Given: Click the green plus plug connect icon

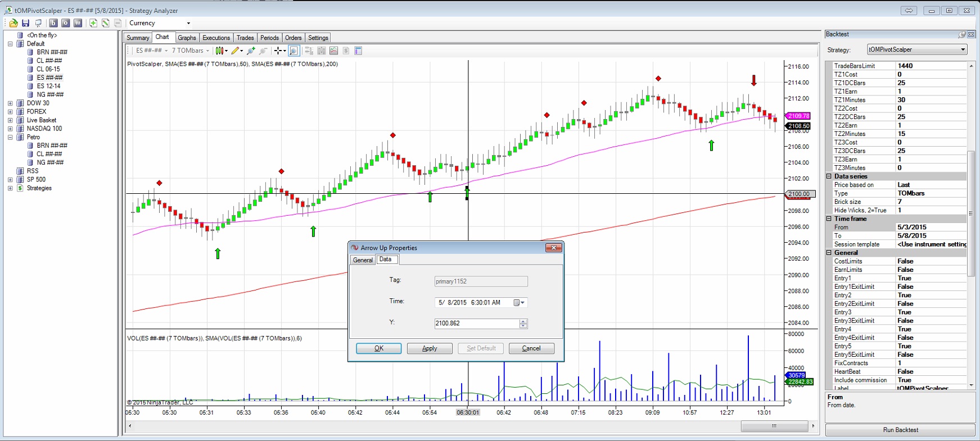Looking at the screenshot, I should tap(251, 51).
